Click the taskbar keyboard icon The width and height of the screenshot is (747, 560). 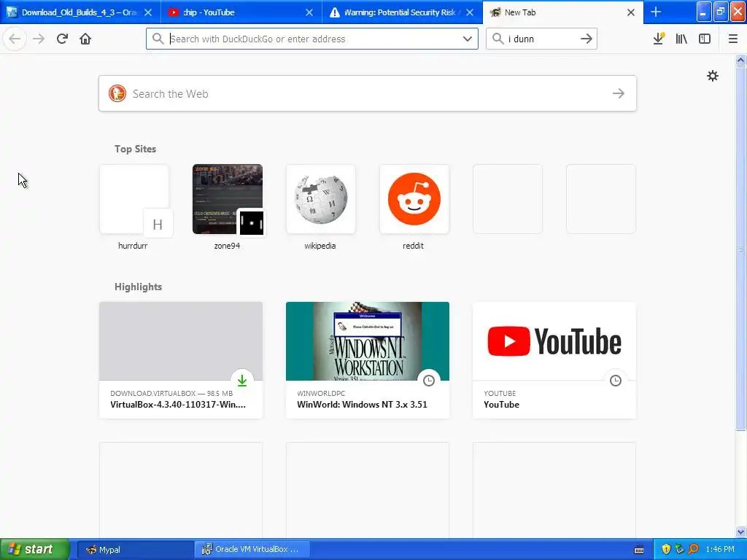(x=639, y=550)
